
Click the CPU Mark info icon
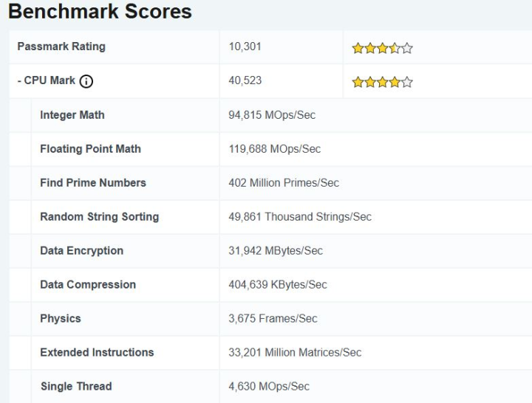86,81
